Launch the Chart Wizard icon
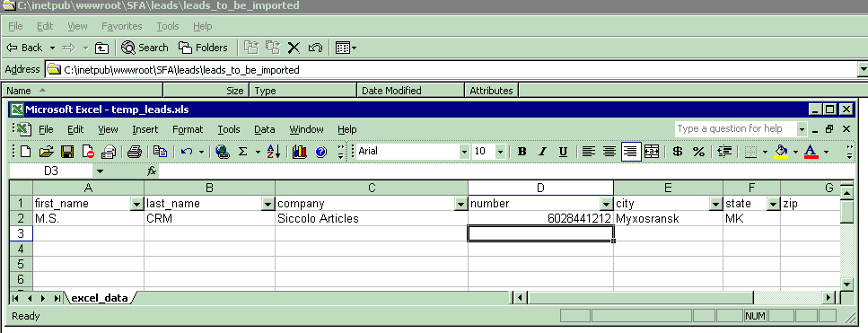This screenshot has width=868, height=333. point(300,152)
